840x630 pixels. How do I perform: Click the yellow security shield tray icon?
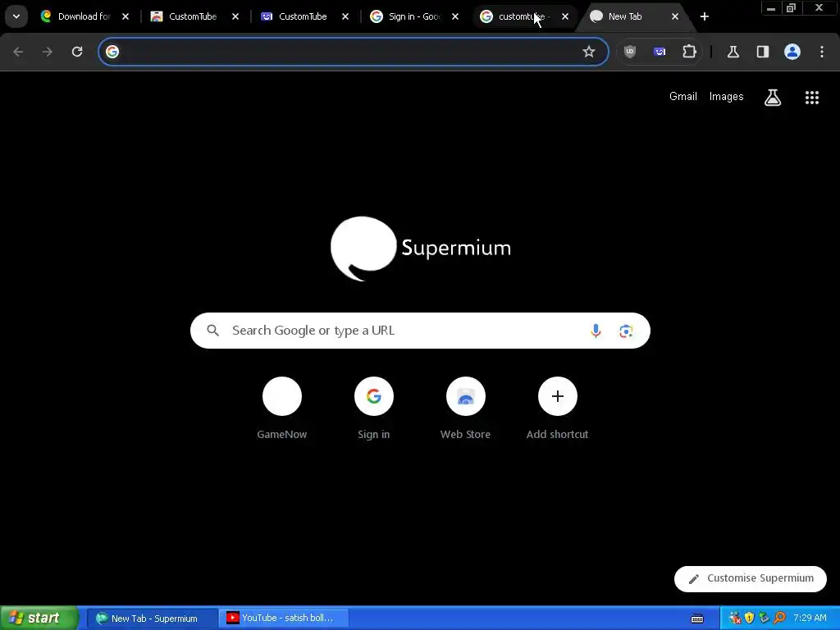coord(750,619)
